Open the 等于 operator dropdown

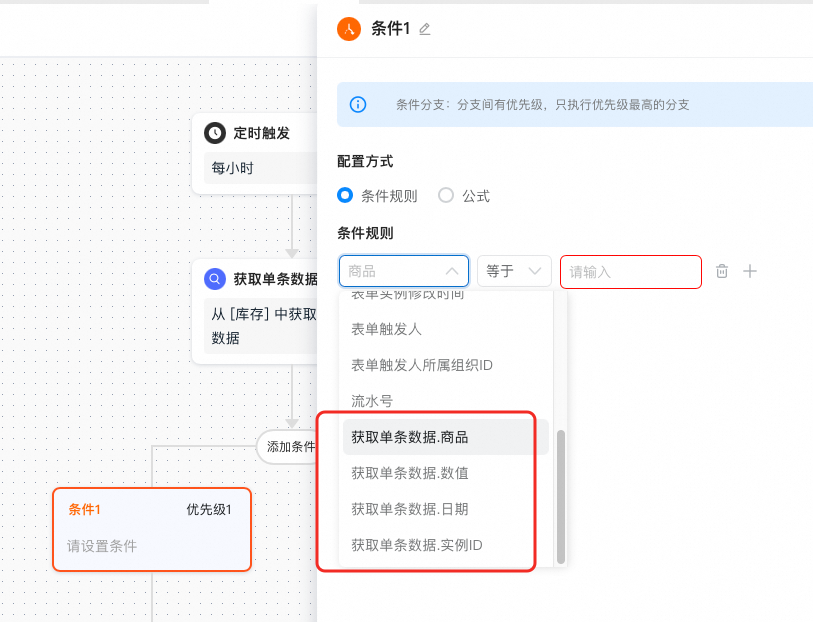(514, 271)
